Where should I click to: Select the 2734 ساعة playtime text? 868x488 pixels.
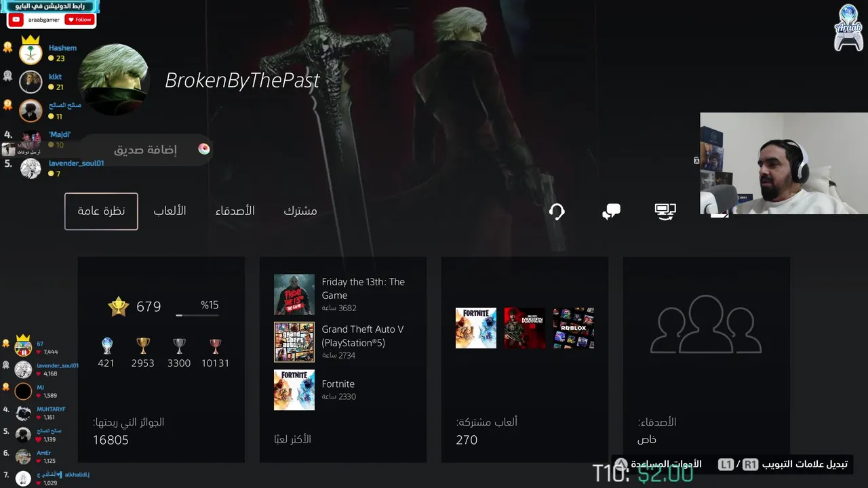338,356
